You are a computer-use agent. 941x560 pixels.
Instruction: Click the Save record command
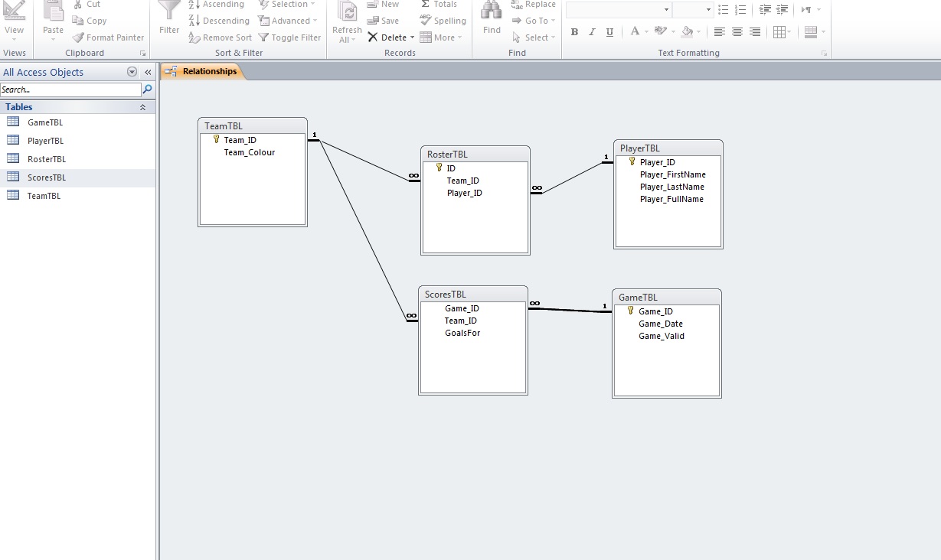point(383,21)
